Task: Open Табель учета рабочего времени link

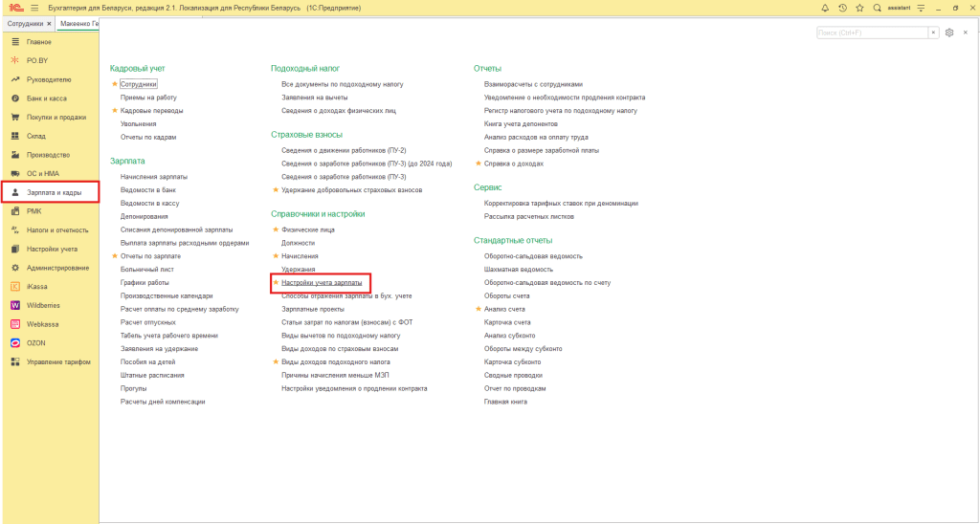Action: click(x=169, y=336)
